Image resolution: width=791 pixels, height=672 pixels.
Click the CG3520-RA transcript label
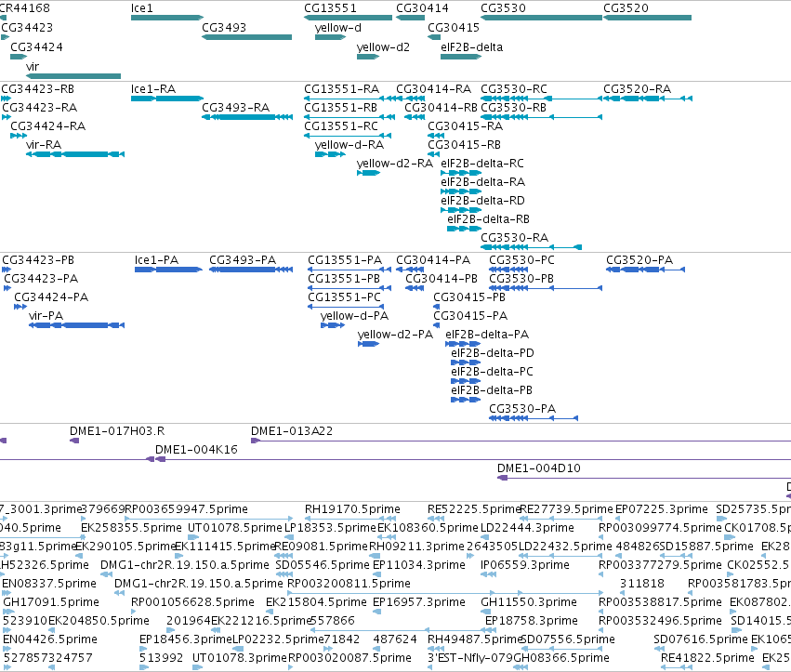tap(637, 89)
